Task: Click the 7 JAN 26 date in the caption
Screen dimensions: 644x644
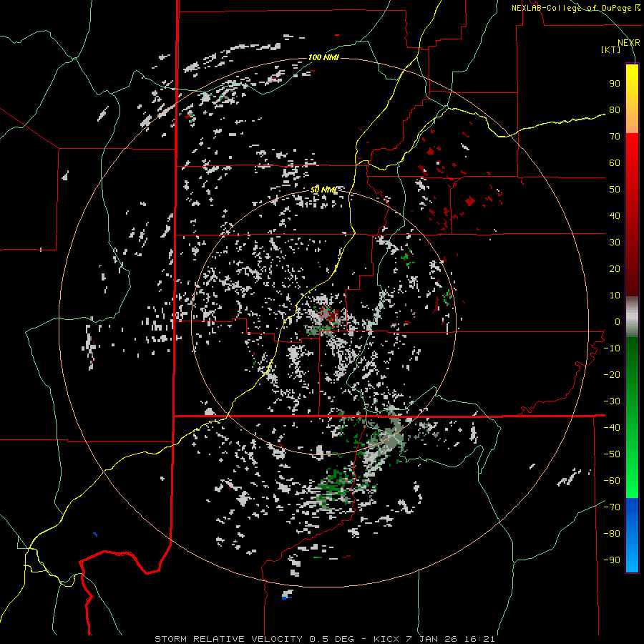Action: click(431, 639)
